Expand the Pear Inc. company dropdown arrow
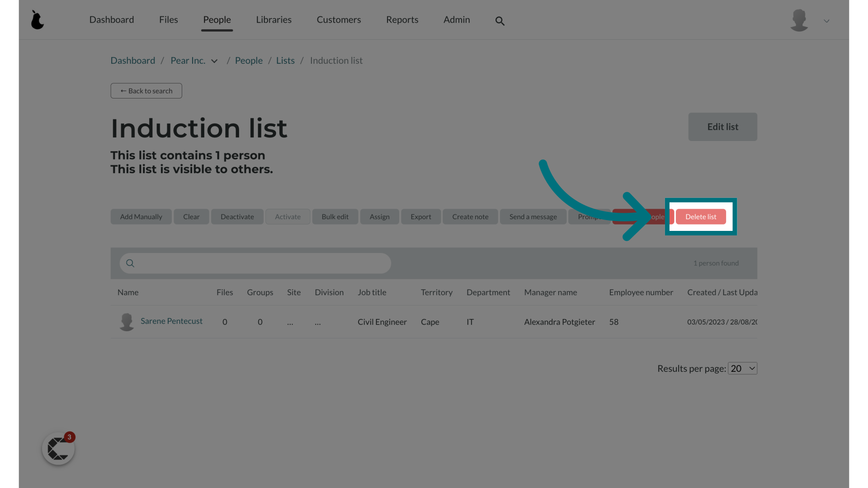Viewport: 868px width, 488px height. (x=214, y=61)
